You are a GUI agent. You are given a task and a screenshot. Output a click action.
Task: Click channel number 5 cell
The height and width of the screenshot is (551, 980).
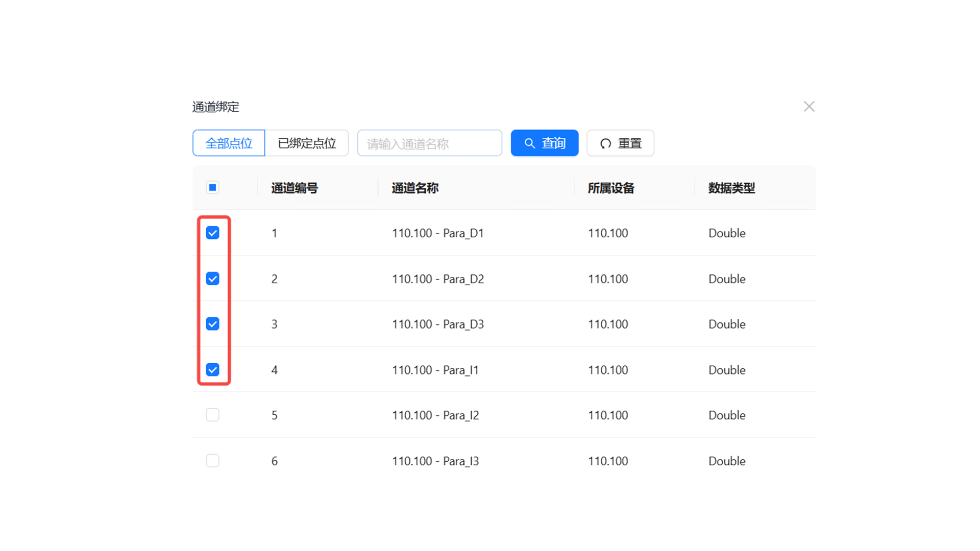click(275, 415)
